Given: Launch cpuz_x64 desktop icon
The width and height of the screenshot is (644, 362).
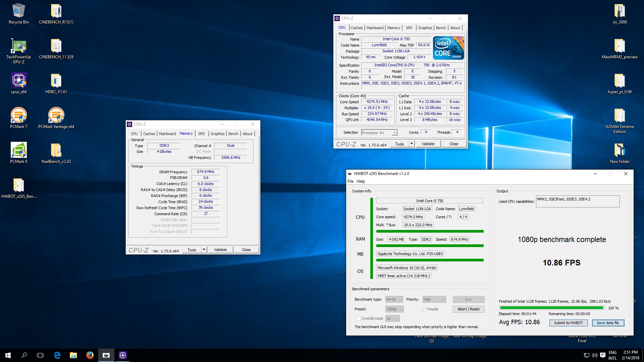Looking at the screenshot, I should pyautogui.click(x=19, y=84).
